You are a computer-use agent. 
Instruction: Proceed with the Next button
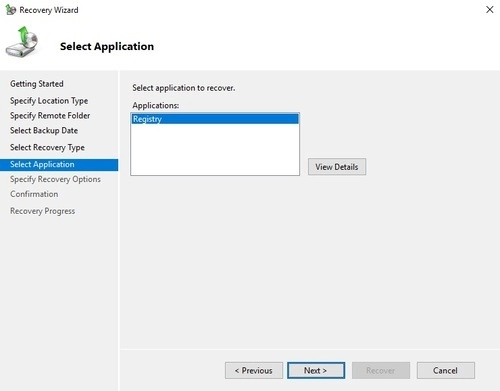(316, 370)
